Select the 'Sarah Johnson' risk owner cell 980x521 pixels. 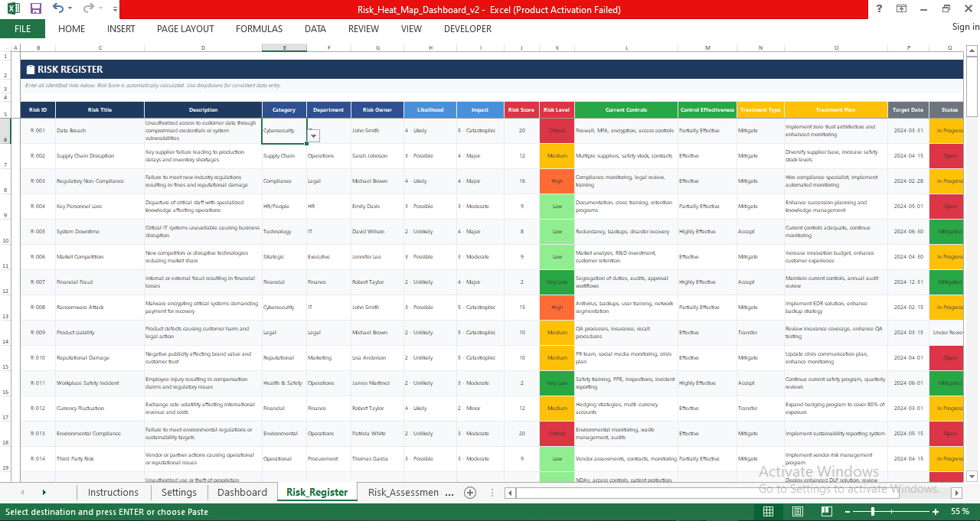(x=377, y=156)
